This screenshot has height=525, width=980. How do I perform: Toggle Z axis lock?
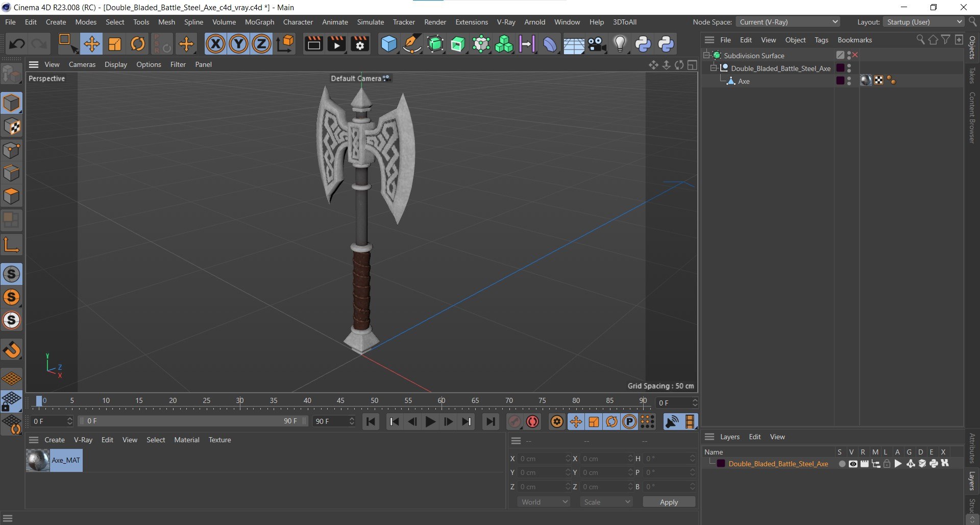tap(261, 44)
